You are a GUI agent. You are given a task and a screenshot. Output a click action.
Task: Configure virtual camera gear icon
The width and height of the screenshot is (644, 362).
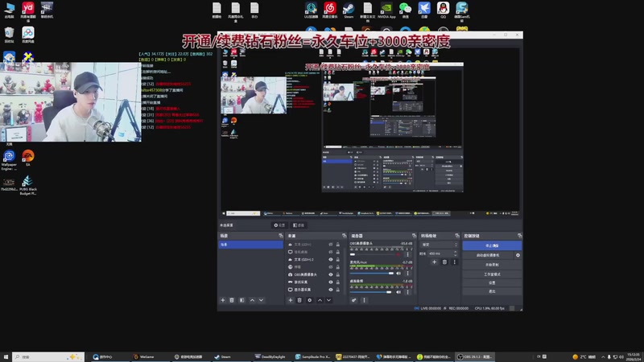518,255
